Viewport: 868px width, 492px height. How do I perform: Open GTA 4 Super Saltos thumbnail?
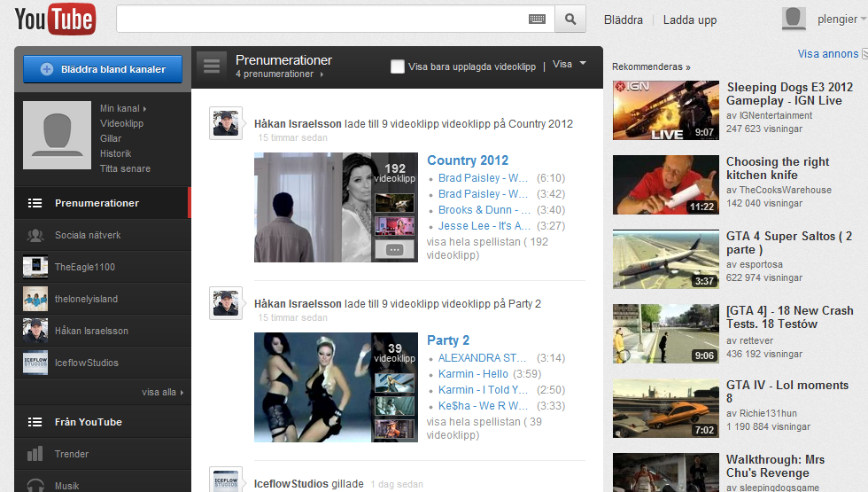pos(666,259)
